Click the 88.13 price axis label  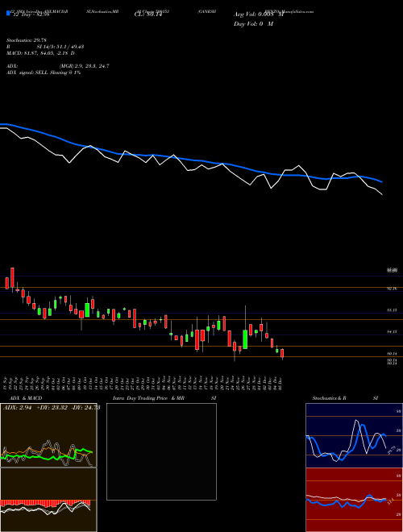[392, 310]
